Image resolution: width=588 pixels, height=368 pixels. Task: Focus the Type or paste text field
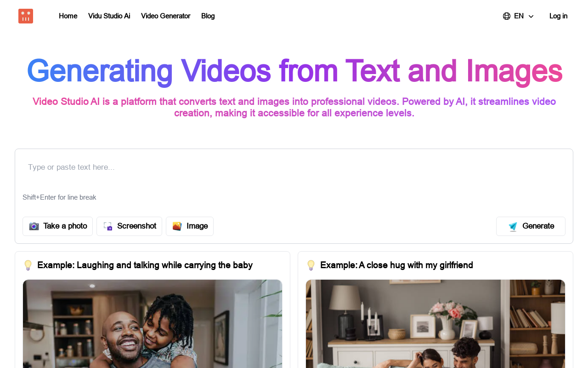click(294, 167)
